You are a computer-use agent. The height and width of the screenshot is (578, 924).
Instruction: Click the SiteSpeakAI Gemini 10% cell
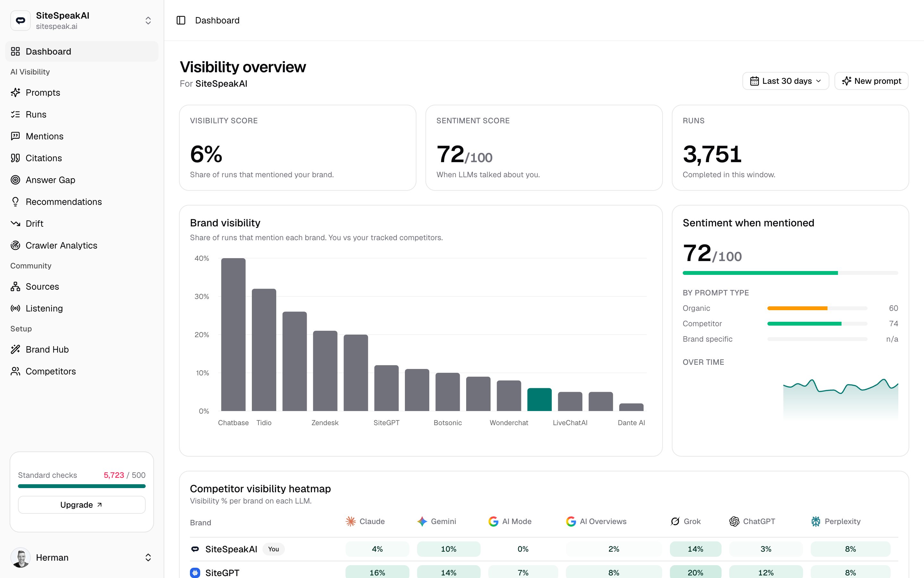click(x=449, y=549)
